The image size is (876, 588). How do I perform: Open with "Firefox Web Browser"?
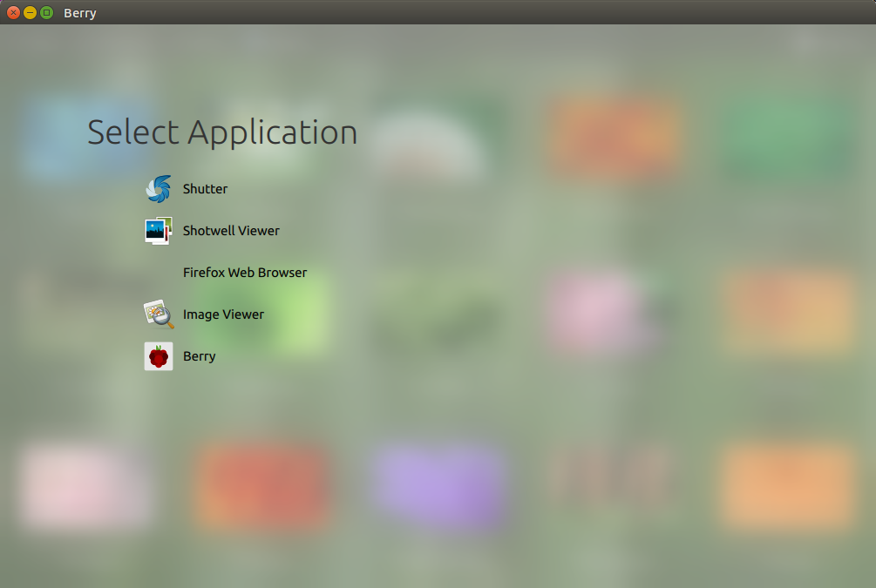pyautogui.click(x=245, y=273)
